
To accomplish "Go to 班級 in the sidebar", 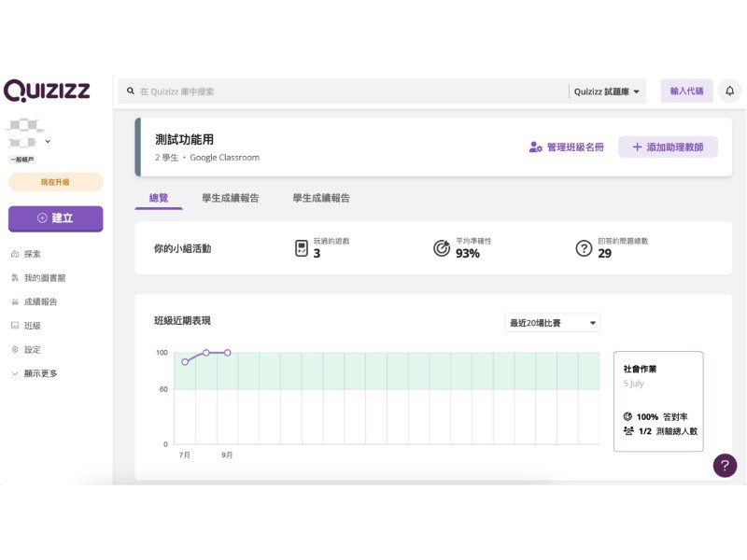I will click(32, 326).
